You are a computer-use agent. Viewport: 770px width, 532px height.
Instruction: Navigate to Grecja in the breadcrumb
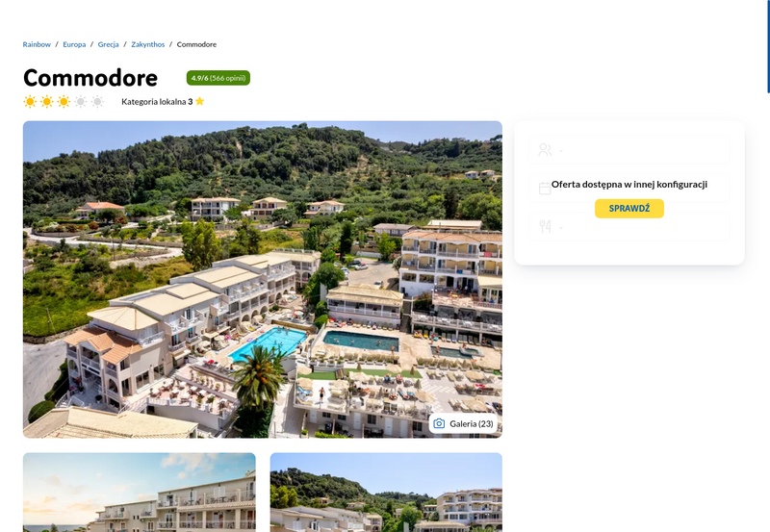[x=108, y=44]
